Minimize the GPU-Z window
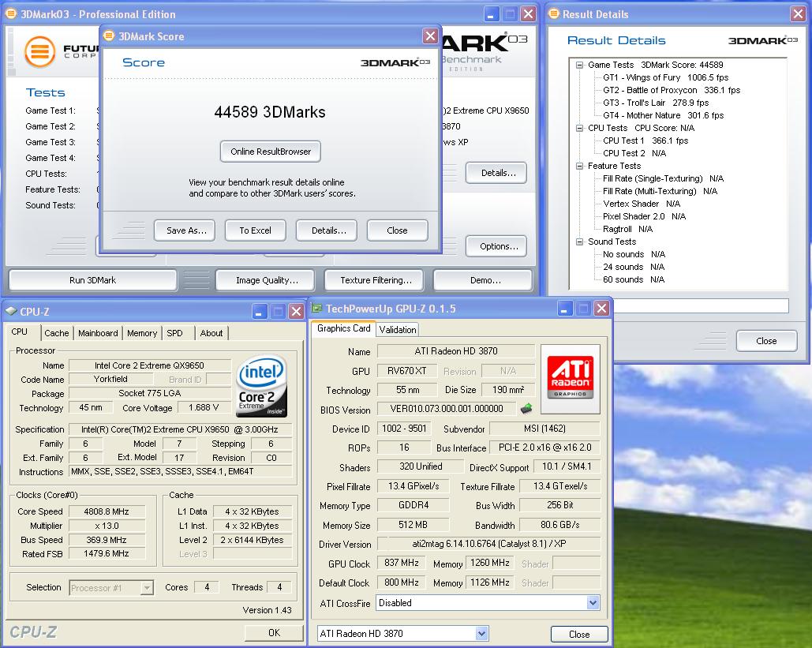Image resolution: width=812 pixels, height=648 pixels. coord(565,309)
